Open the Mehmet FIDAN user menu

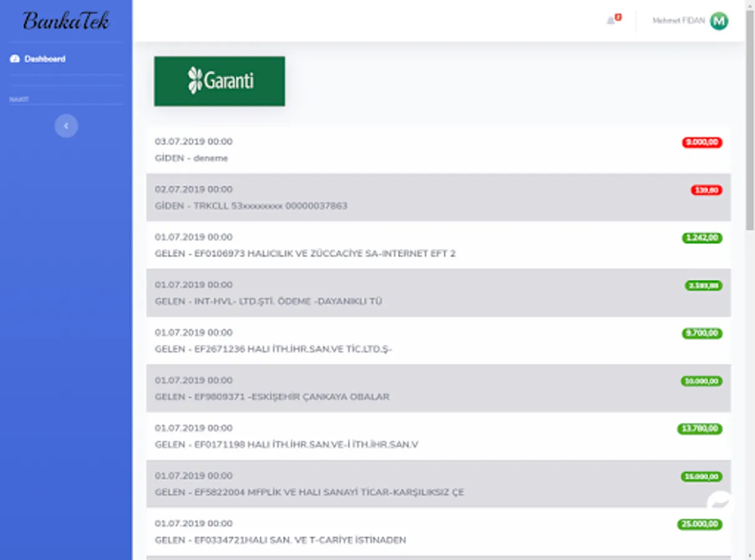[690, 21]
